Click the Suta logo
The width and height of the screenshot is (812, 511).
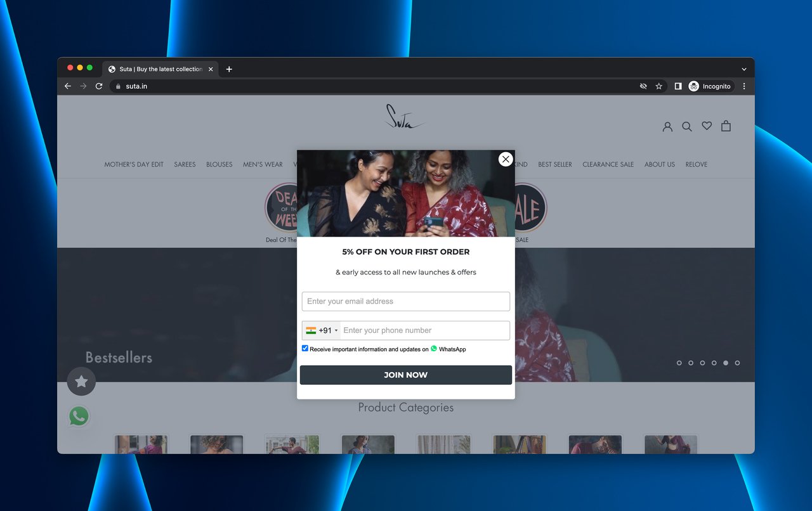click(x=406, y=117)
